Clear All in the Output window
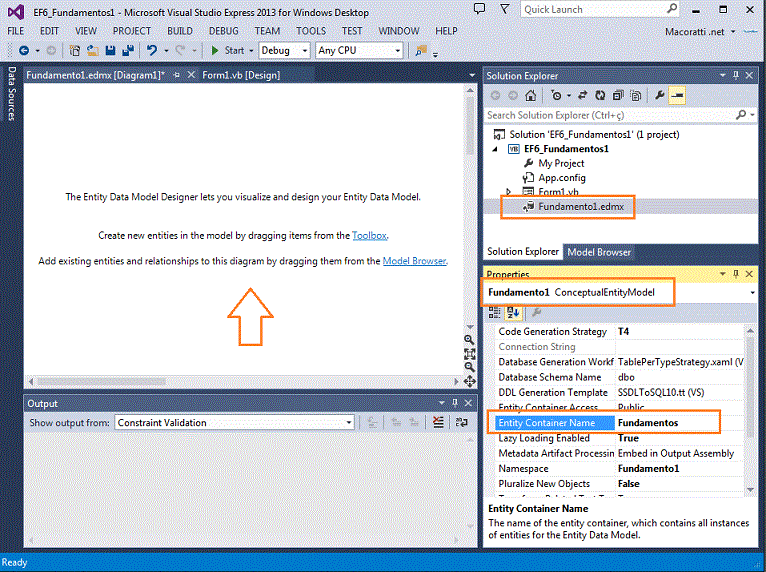 click(438, 423)
